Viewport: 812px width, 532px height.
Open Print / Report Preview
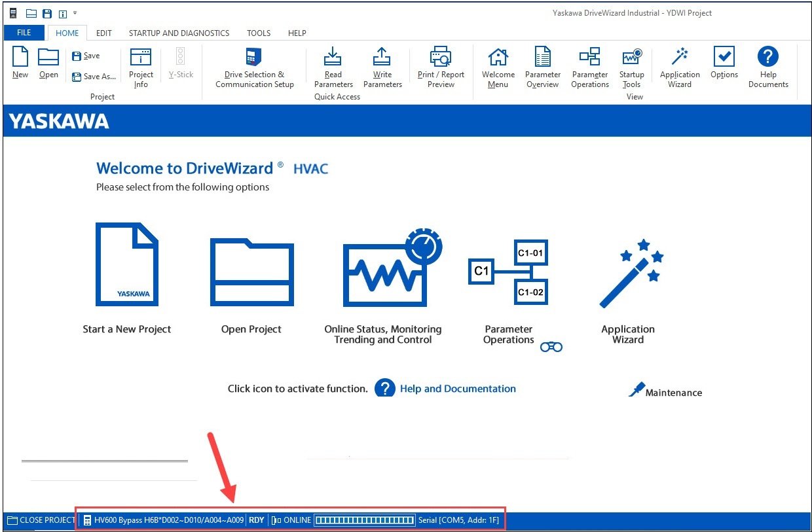pos(441,67)
